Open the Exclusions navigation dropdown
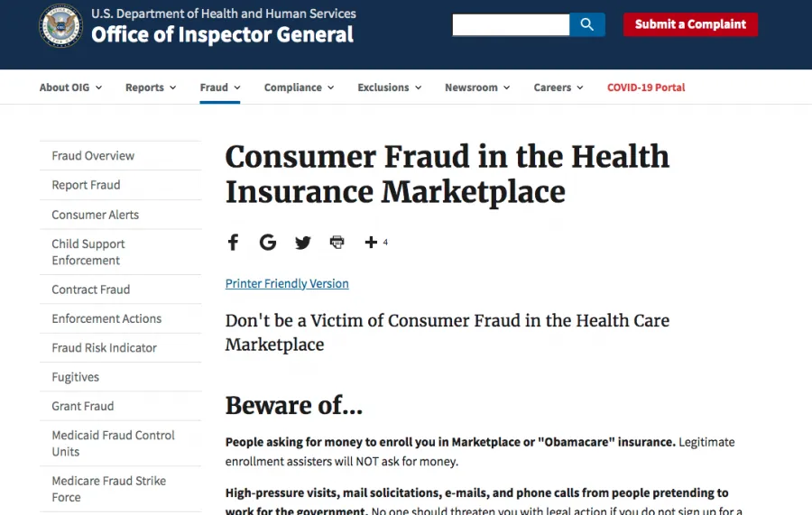Screen dimensions: 812x515 390,87
